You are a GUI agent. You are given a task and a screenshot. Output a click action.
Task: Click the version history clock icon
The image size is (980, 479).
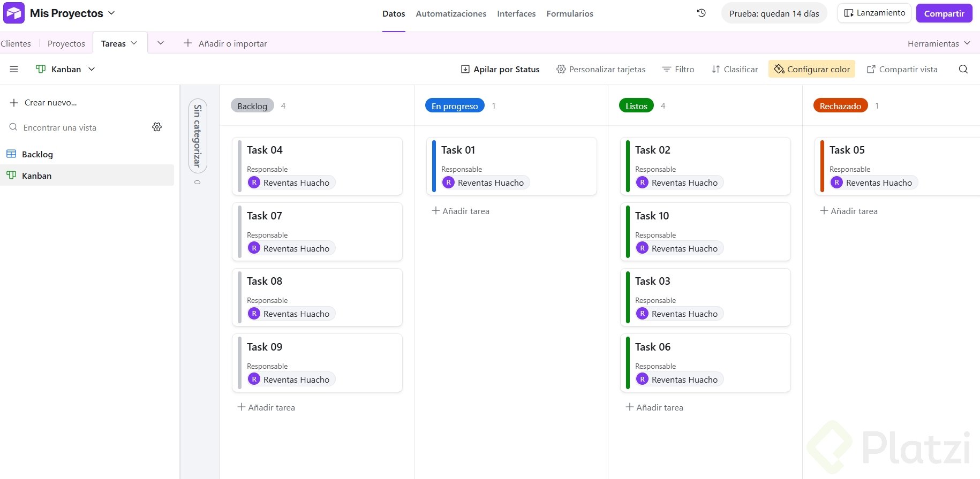click(x=701, y=13)
